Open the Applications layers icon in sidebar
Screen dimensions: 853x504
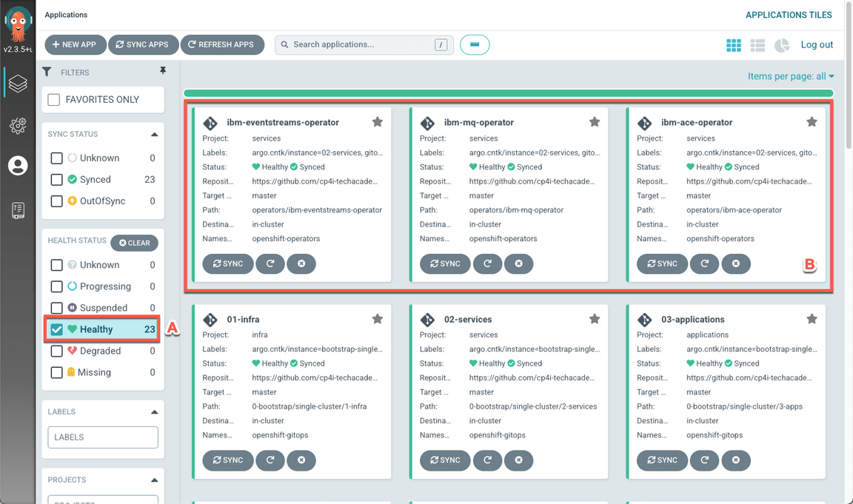18,84
